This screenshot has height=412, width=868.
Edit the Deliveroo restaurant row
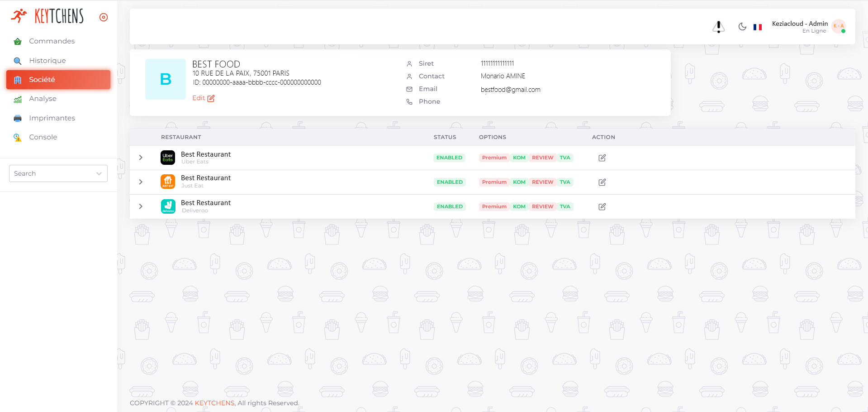click(x=602, y=207)
